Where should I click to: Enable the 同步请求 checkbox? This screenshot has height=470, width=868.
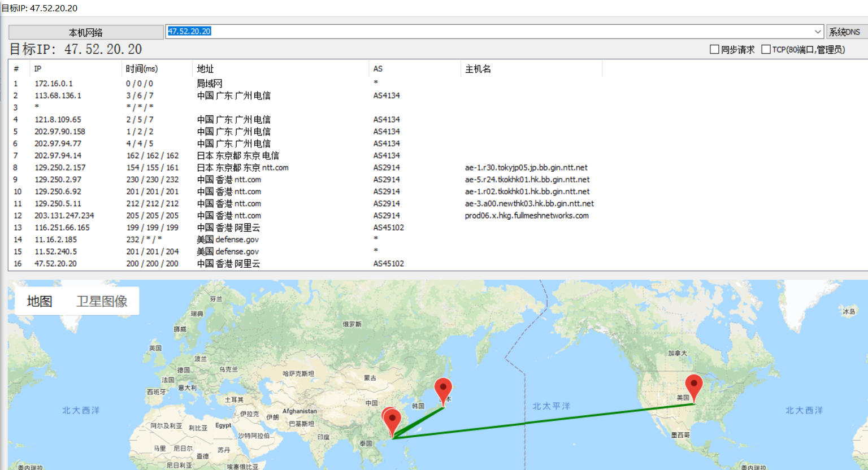[714, 50]
